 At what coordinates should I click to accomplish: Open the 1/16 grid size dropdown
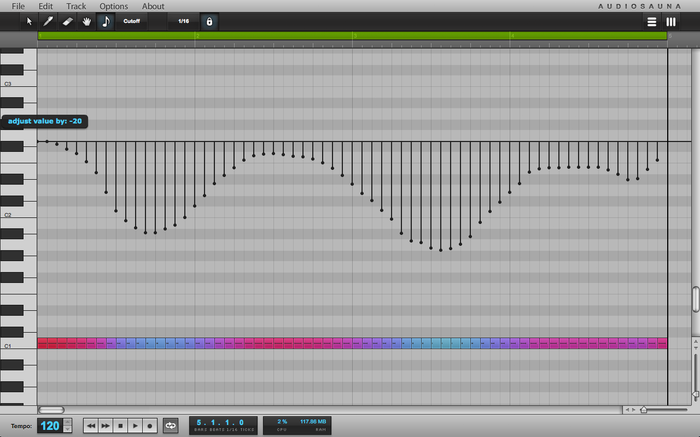click(182, 21)
